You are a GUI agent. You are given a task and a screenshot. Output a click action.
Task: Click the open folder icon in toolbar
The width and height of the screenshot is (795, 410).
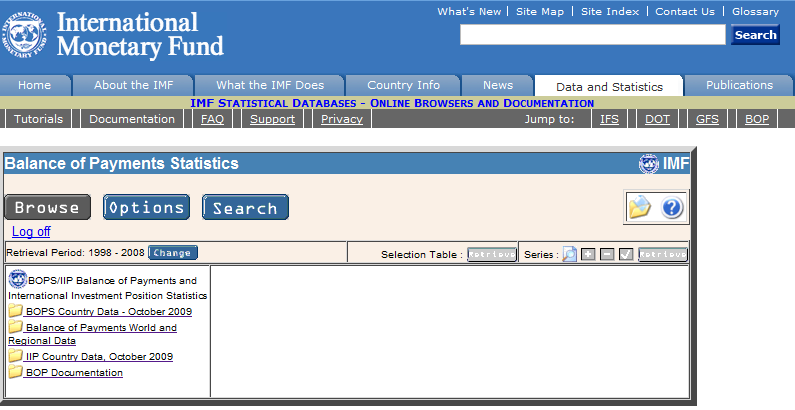(x=639, y=207)
